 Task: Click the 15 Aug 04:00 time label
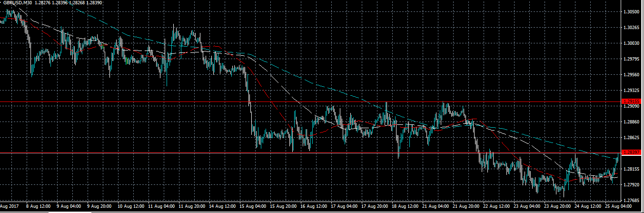click(x=252, y=207)
